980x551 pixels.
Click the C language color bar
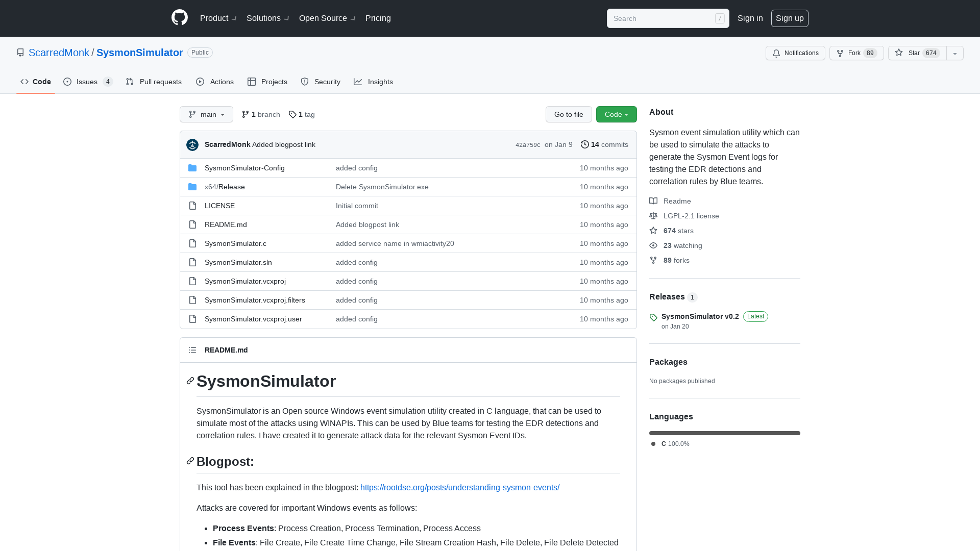(724, 433)
